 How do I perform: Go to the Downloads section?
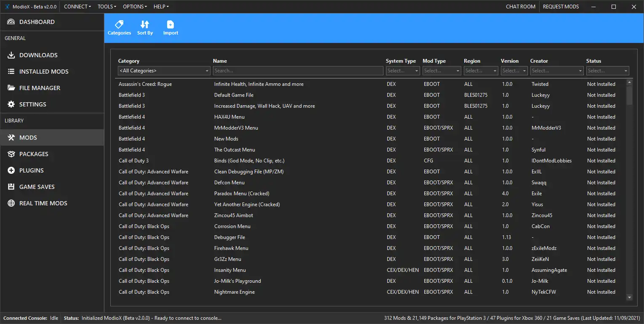[38, 55]
